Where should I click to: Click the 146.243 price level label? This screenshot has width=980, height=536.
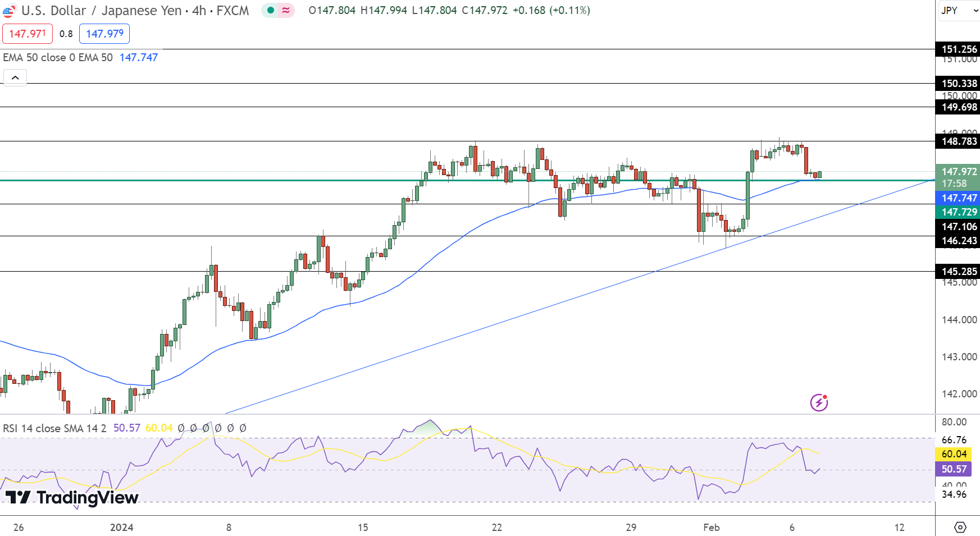pos(958,241)
